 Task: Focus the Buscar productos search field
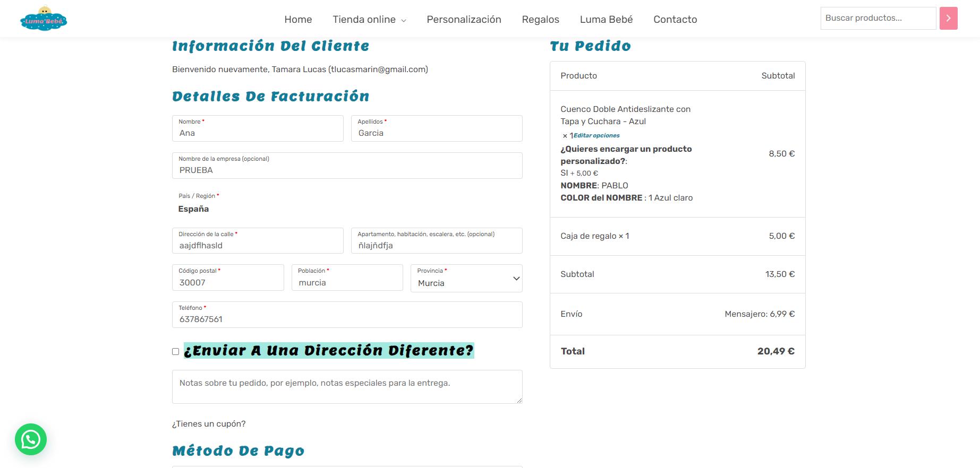coord(877,18)
